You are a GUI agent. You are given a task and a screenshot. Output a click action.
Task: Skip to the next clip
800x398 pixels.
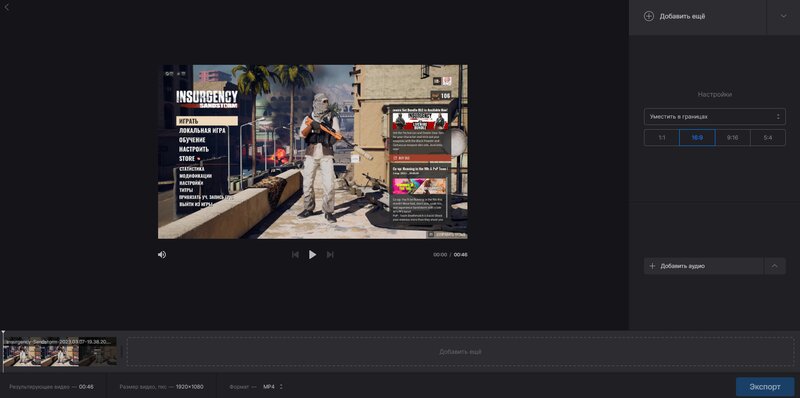[330, 255]
